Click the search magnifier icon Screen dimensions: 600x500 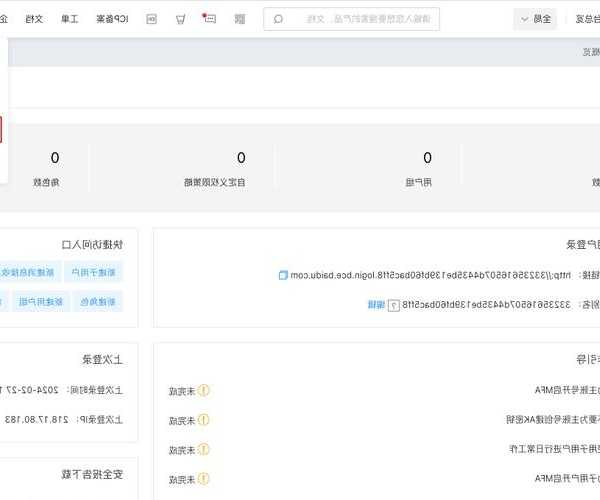pos(278,19)
